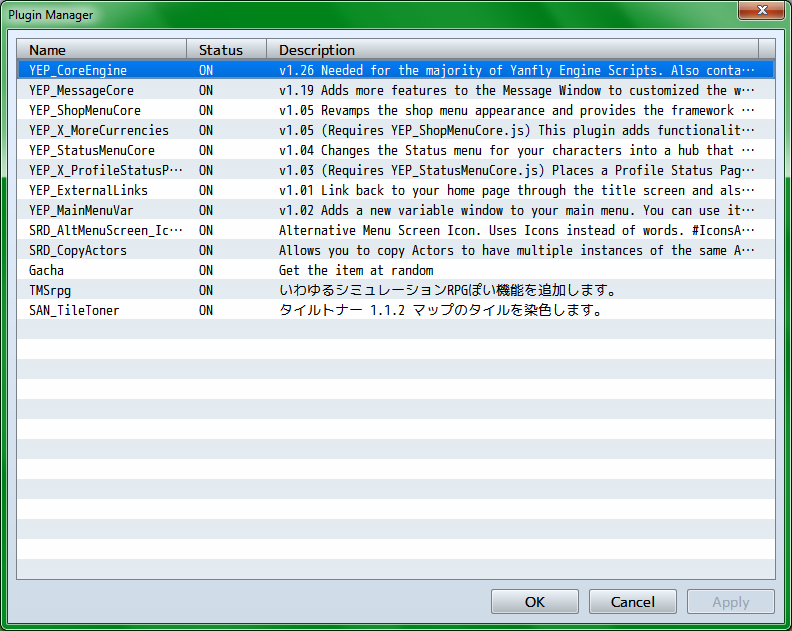Click the Description column header
Image resolution: width=792 pixels, height=631 pixels.
click(x=512, y=50)
